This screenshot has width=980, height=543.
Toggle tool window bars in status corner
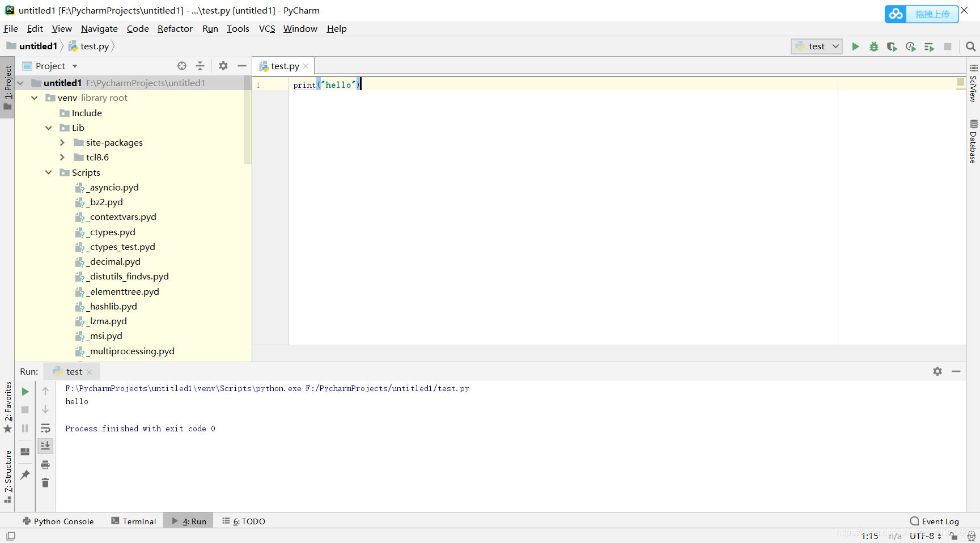coord(11,536)
